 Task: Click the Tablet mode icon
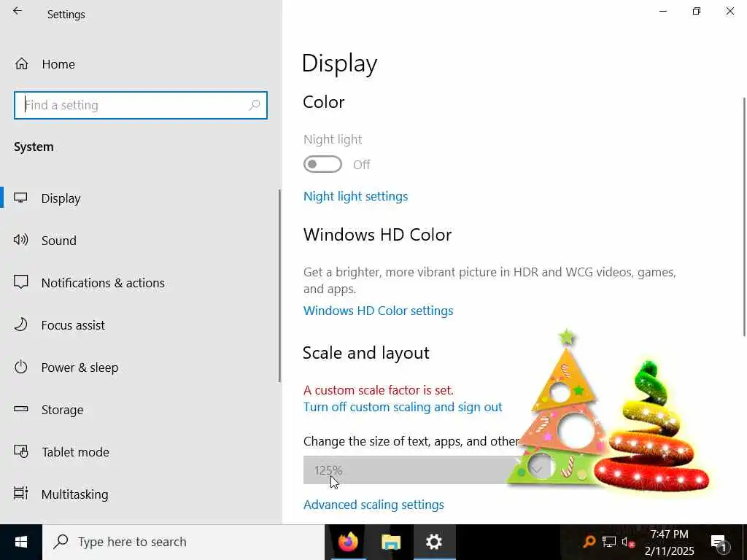pyautogui.click(x=20, y=451)
